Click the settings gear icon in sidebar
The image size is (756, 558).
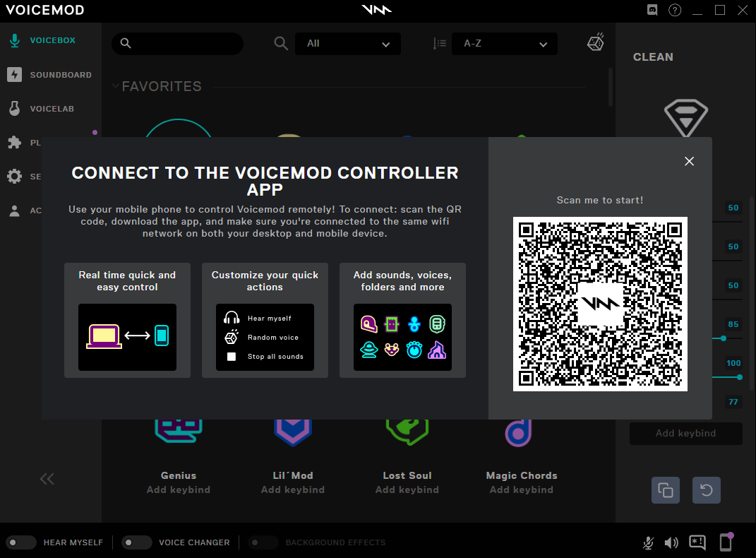pos(14,176)
